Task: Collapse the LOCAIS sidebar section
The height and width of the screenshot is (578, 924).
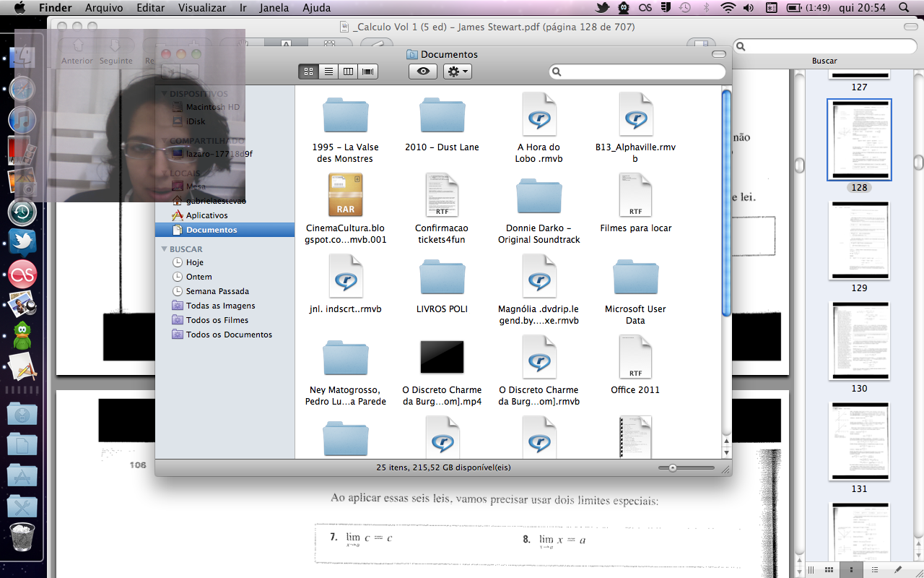Action: pos(165,173)
